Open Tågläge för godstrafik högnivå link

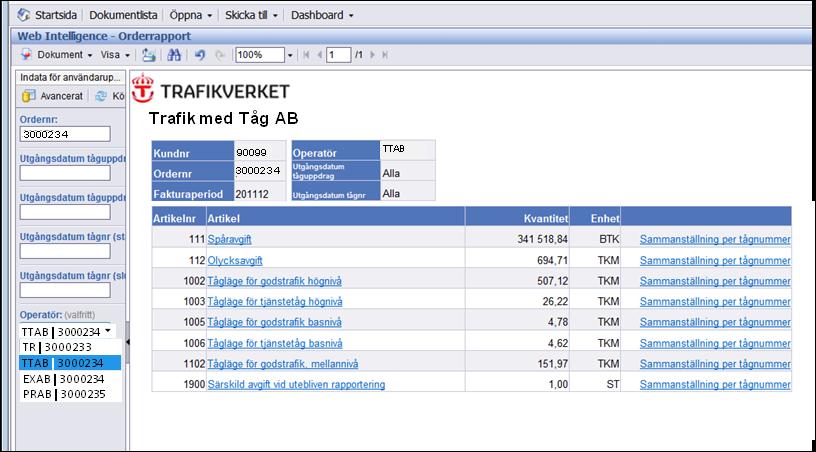(274, 281)
